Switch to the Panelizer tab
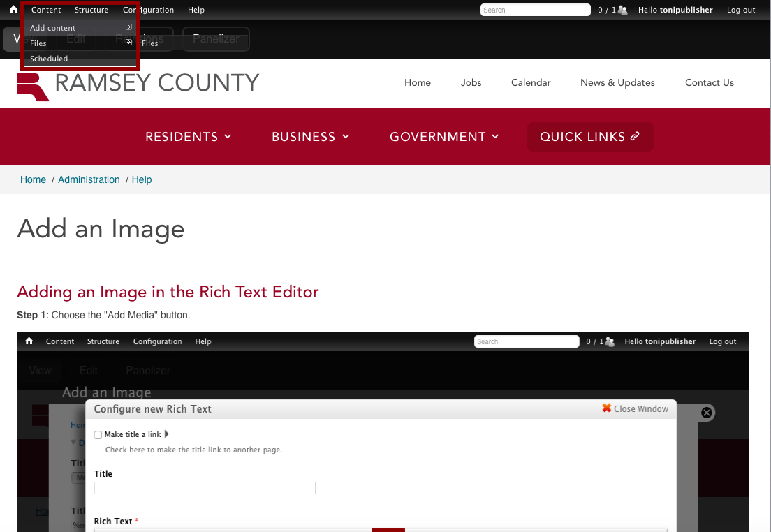771x532 pixels. point(216,39)
